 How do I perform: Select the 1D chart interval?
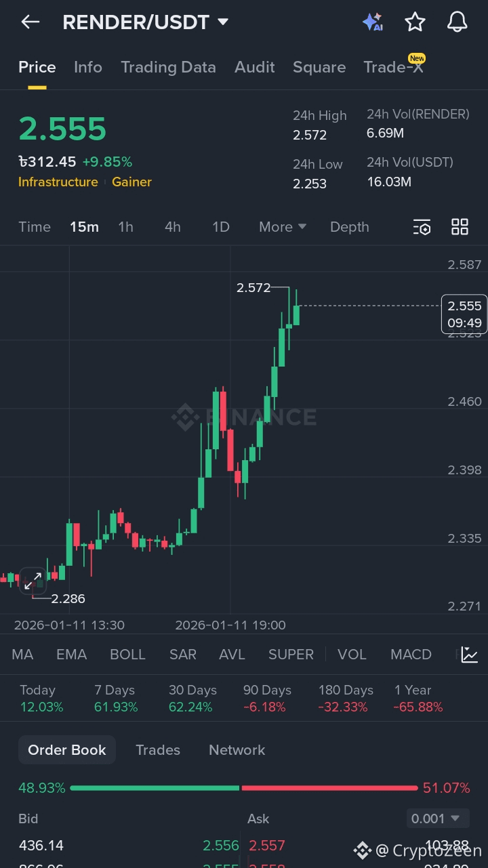pos(221,227)
